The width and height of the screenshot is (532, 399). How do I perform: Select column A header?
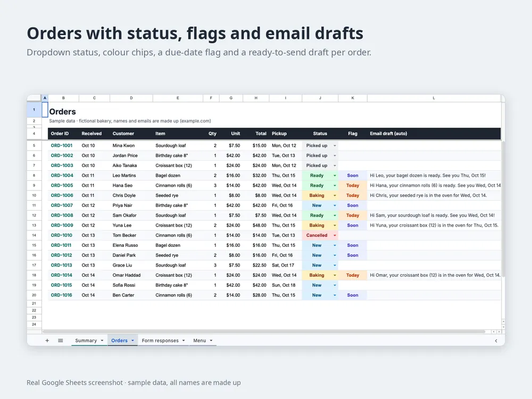coord(45,98)
